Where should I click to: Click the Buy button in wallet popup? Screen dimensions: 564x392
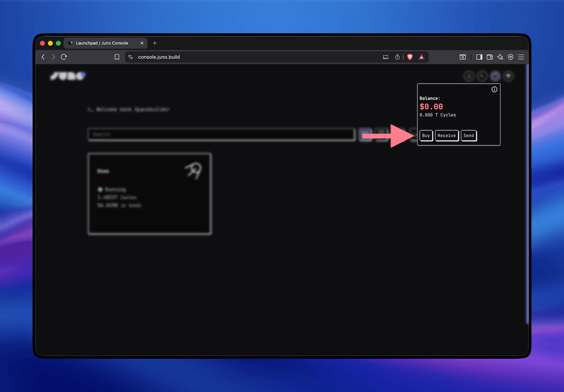point(426,136)
